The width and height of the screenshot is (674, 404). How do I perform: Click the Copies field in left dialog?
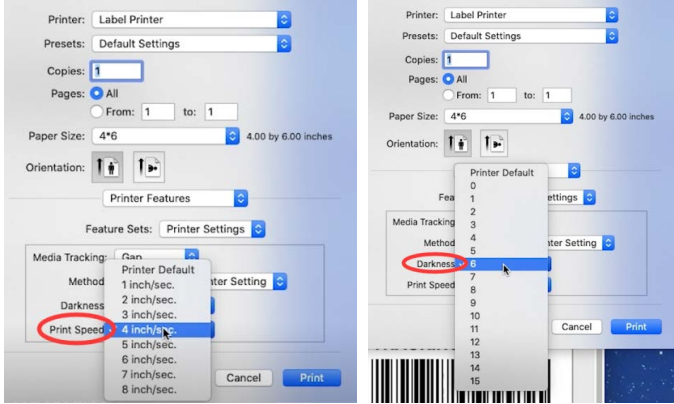tap(116, 71)
